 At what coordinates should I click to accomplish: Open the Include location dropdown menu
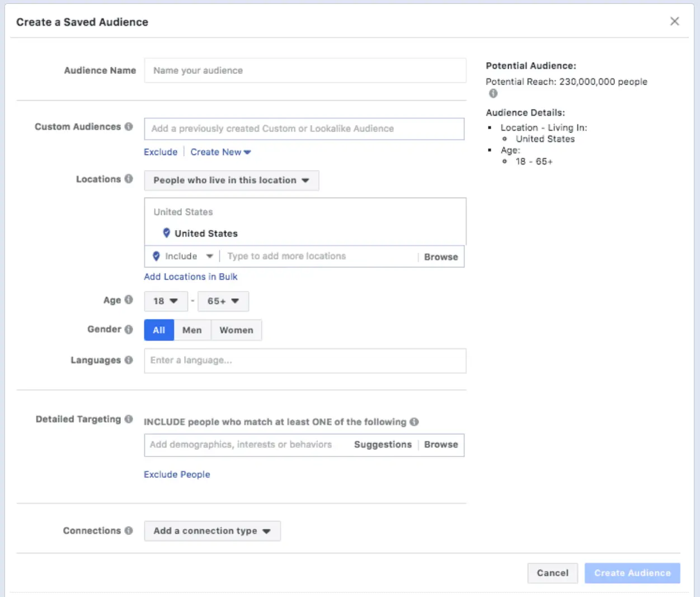[x=183, y=256]
